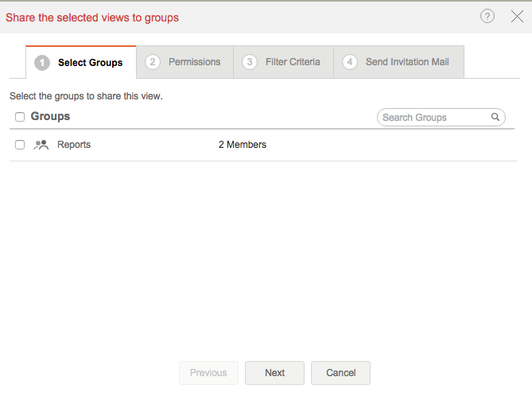The width and height of the screenshot is (532, 400).
Task: Click the help question mark icon
Action: [487, 17]
